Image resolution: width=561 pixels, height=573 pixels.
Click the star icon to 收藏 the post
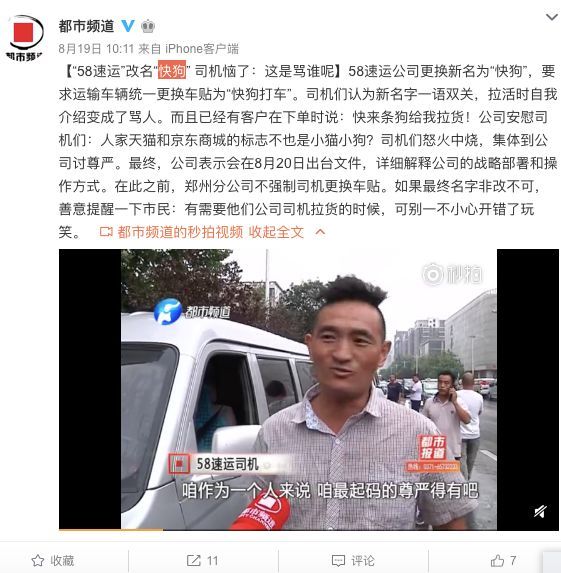(38, 560)
